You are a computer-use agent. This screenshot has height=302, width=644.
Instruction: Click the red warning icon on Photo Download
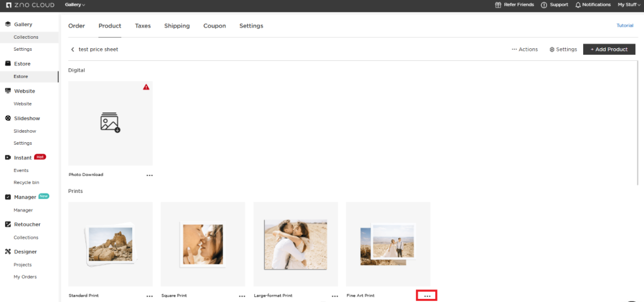point(146,87)
